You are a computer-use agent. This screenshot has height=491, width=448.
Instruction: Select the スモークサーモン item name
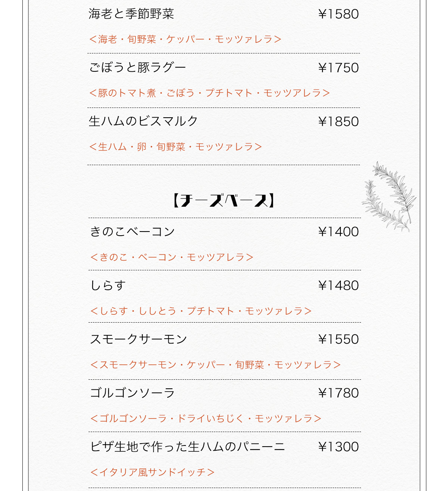[139, 339]
